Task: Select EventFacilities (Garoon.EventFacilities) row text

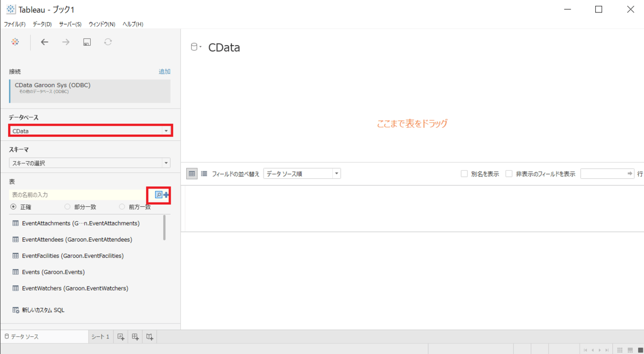Action: 72,256
